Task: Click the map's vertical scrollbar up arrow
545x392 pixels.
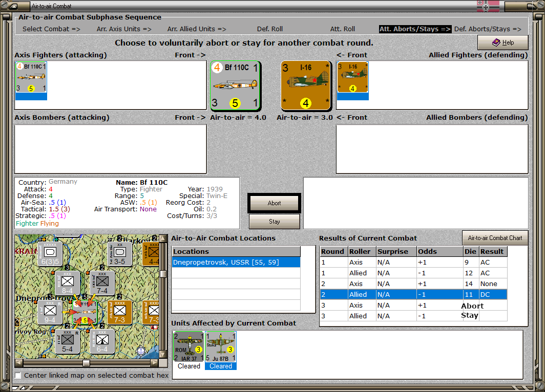Action: pyautogui.click(x=163, y=238)
